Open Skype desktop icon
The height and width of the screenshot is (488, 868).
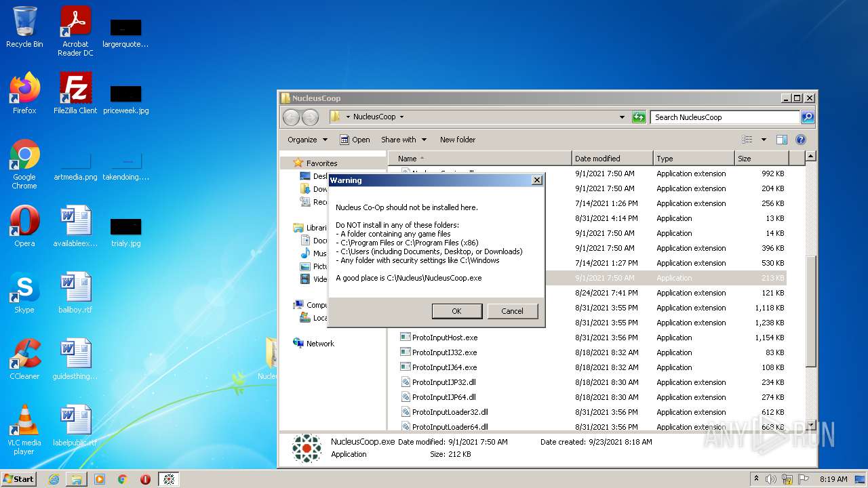pyautogui.click(x=24, y=293)
